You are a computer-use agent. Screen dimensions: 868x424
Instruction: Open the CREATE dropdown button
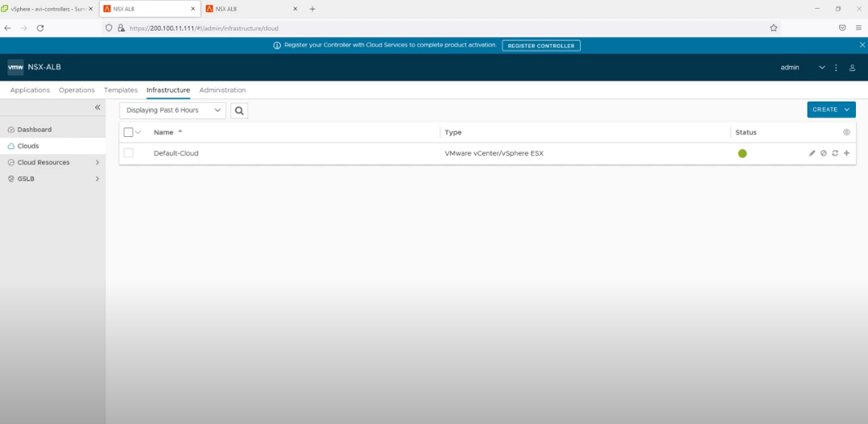[831, 110]
